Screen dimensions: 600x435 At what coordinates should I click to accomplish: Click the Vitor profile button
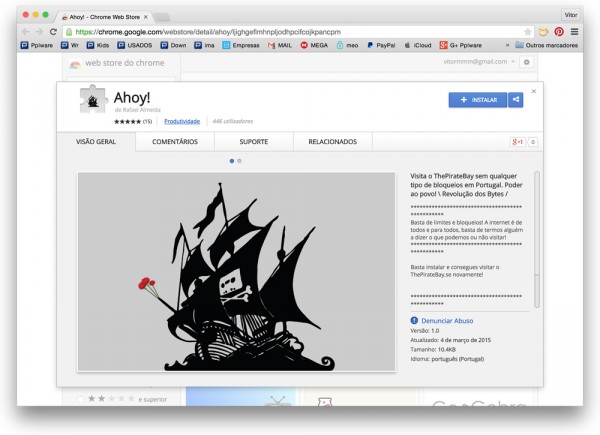pyautogui.click(x=571, y=15)
